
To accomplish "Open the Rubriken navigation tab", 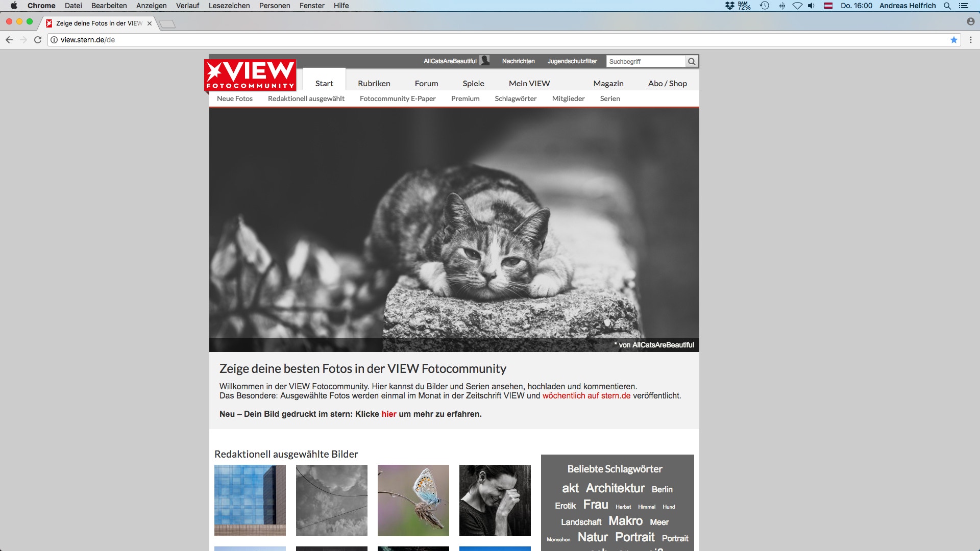I will click(x=374, y=83).
